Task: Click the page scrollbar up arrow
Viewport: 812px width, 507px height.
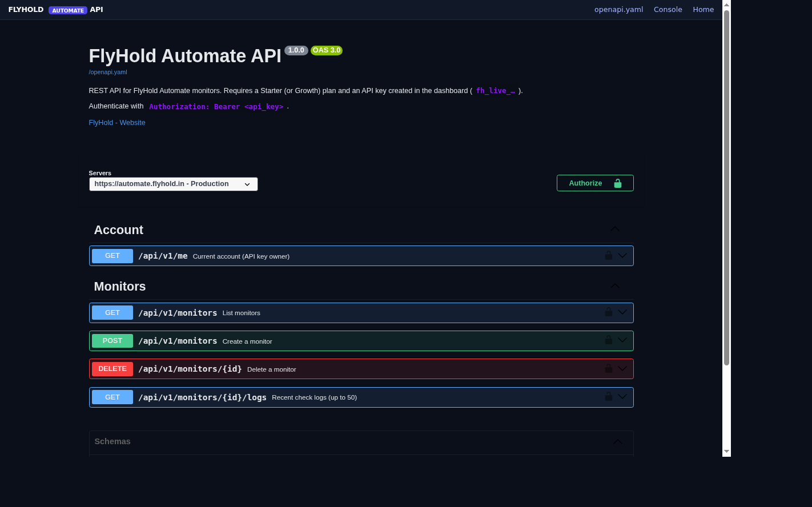Action: pos(726,5)
